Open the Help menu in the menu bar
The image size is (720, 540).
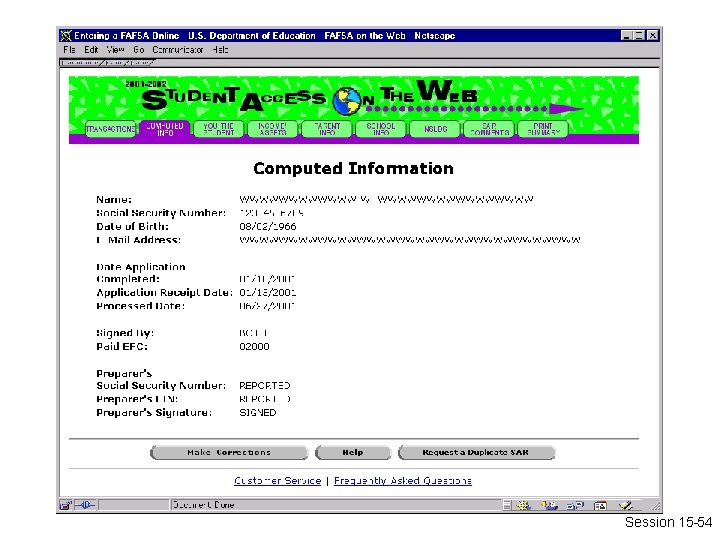(x=220, y=50)
